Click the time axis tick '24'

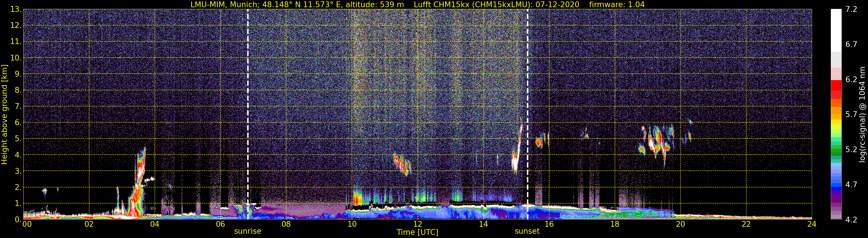[x=812, y=224]
